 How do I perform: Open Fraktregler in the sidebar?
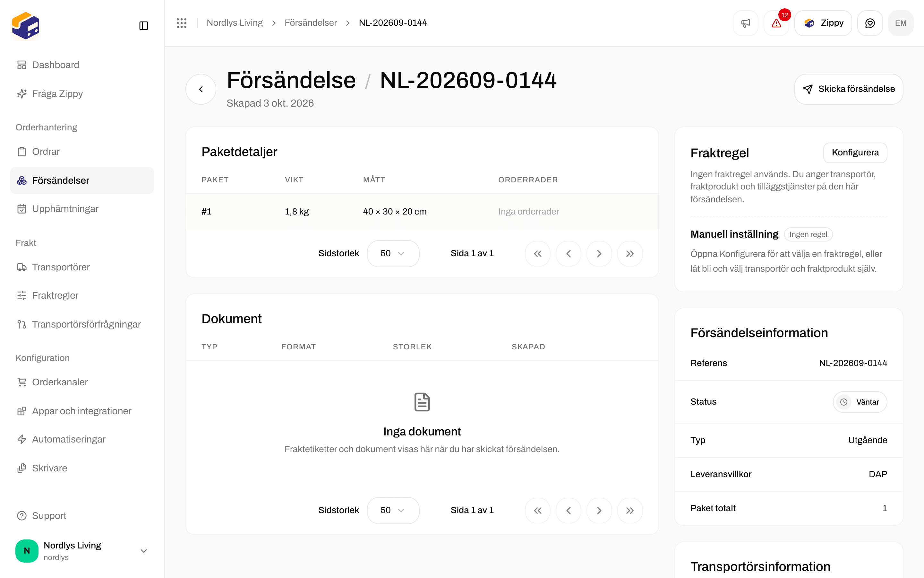(82, 295)
